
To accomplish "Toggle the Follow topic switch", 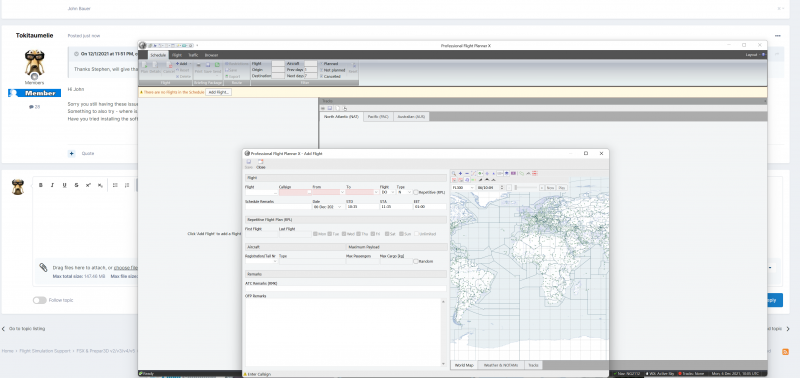I will click(40, 300).
